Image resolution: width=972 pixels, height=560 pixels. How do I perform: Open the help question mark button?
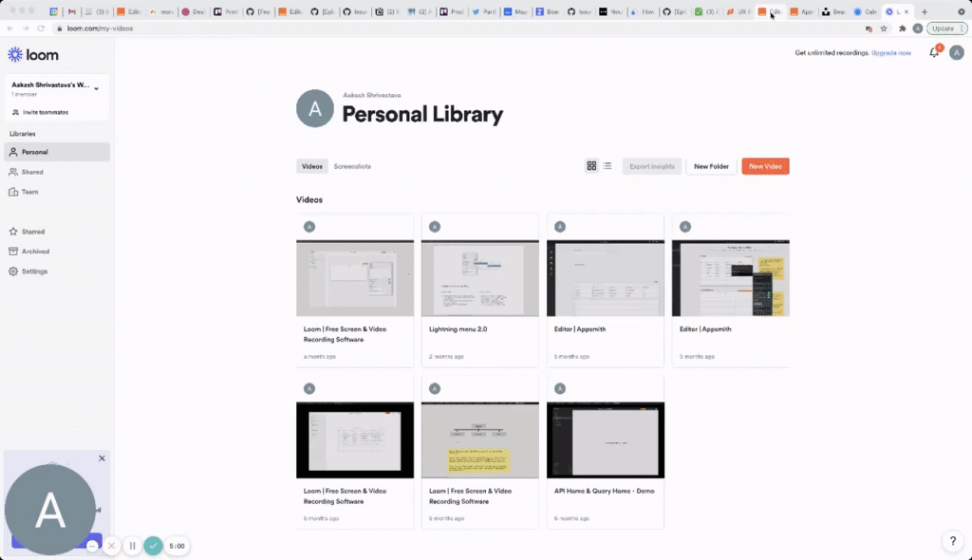pos(953,541)
